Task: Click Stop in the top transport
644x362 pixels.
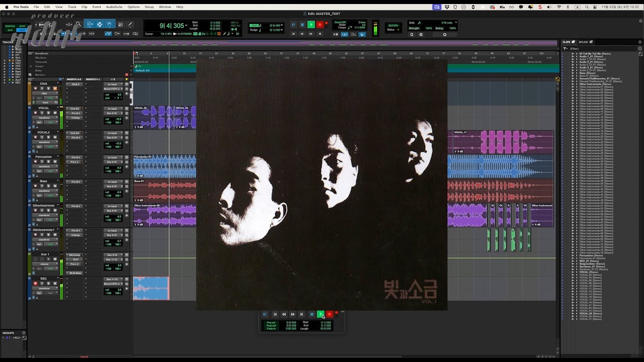Action: click(x=302, y=25)
